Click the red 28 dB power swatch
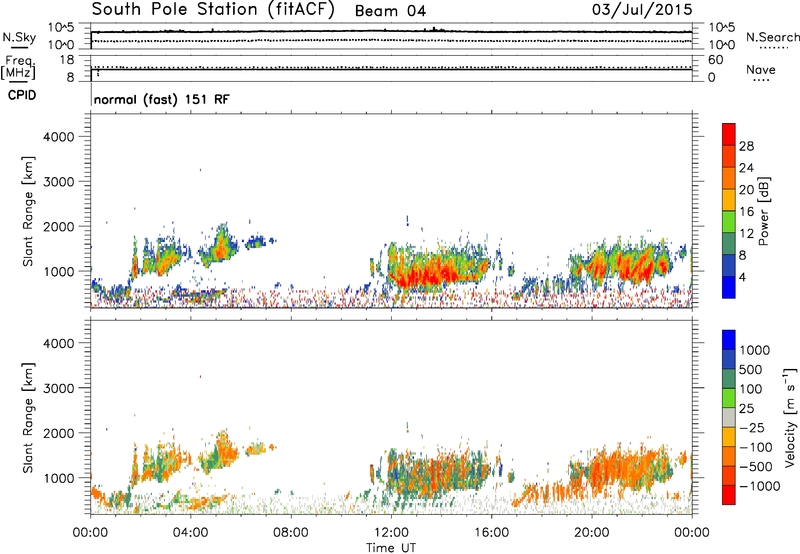This screenshot has height=554, width=800. pyautogui.click(x=729, y=135)
